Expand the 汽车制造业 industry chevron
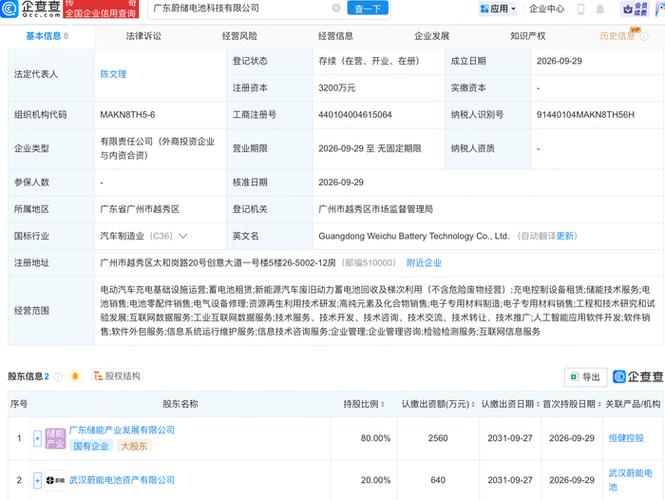Image resolution: width=665 pixels, height=500 pixels. pos(183,236)
